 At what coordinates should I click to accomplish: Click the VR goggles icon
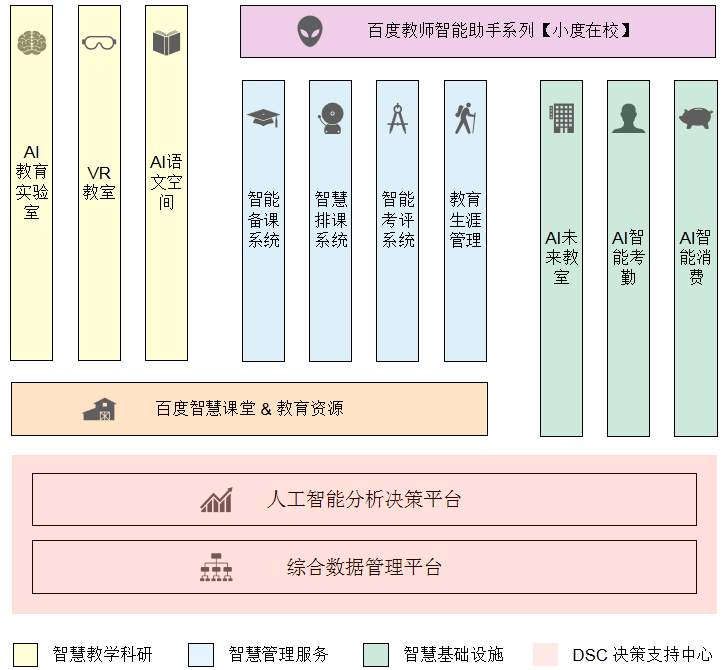coord(99,43)
